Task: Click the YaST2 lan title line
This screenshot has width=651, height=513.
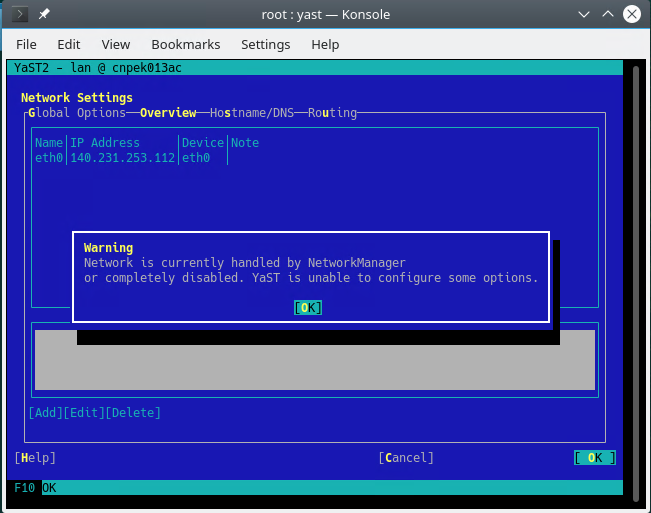Action: pos(98,68)
